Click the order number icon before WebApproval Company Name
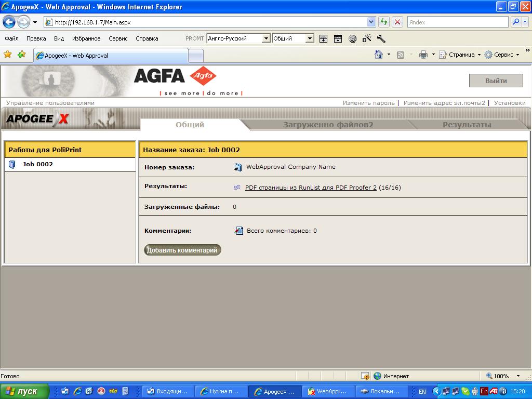532x399 pixels. point(238,167)
